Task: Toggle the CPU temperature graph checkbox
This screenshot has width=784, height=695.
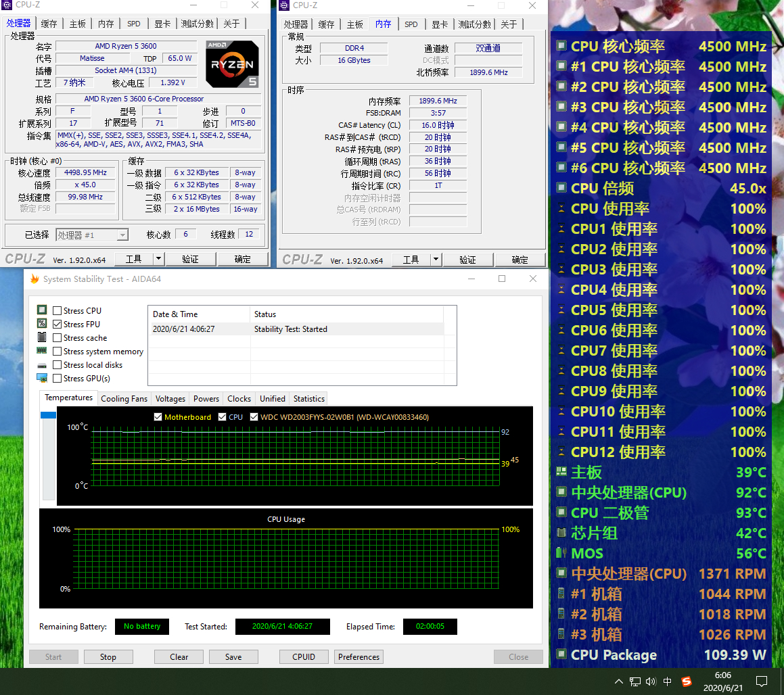Action: [223, 416]
